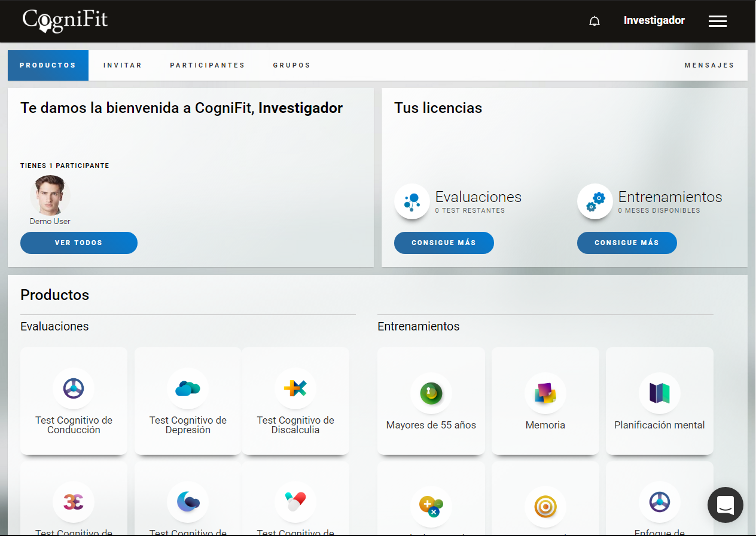This screenshot has width=756, height=536.
Task: Open the notifications bell icon
Action: coord(595,22)
